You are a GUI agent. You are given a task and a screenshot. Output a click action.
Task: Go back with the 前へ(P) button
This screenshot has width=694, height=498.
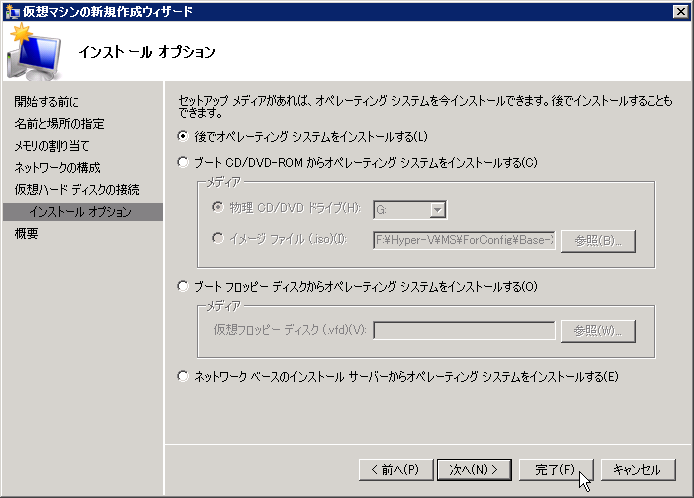click(x=396, y=469)
